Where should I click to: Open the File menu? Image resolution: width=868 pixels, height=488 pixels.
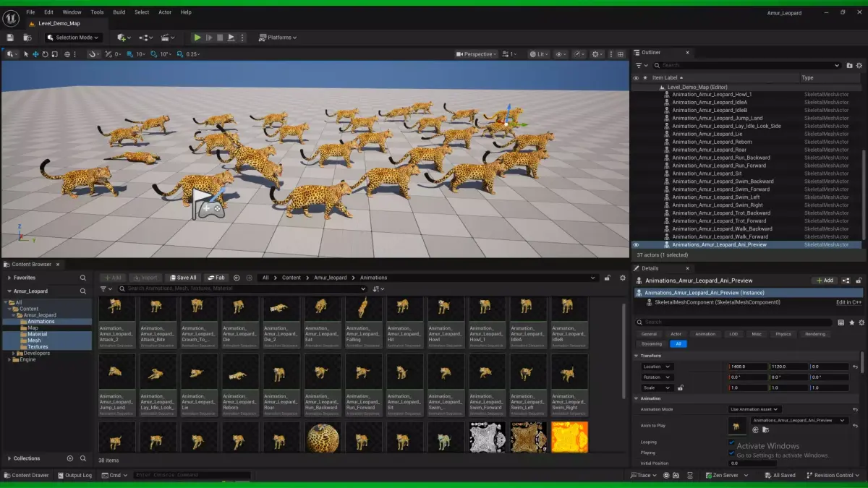coord(30,12)
